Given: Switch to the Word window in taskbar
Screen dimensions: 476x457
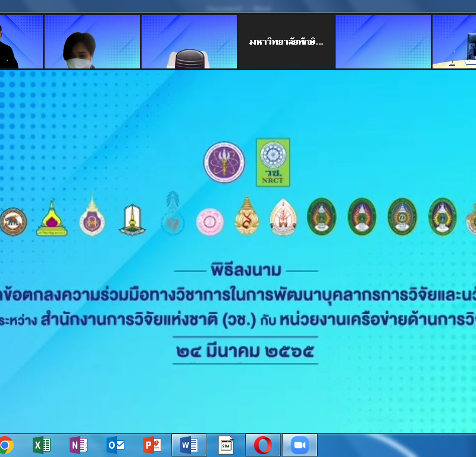Looking at the screenshot, I should [189, 445].
